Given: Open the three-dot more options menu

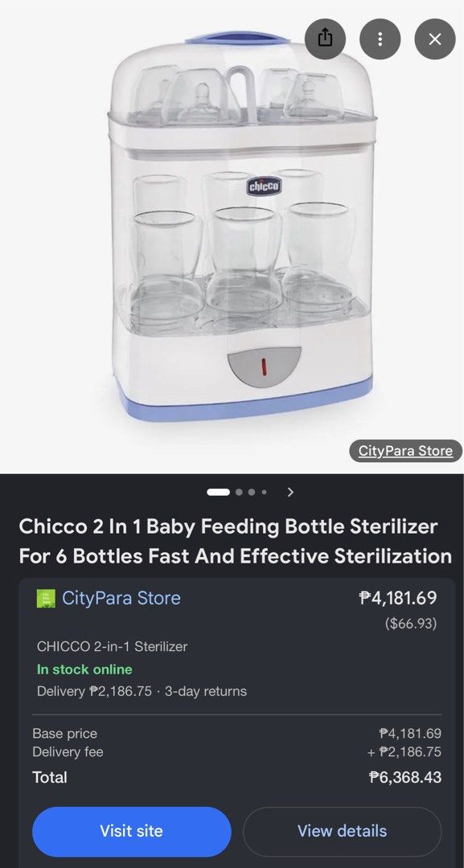Looking at the screenshot, I should point(380,39).
